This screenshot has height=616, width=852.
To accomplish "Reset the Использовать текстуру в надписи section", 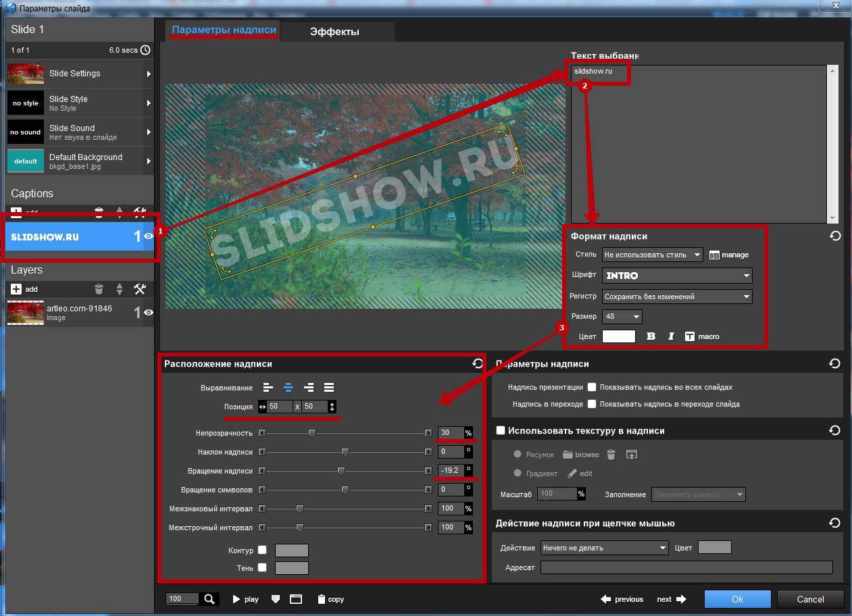I will tap(835, 430).
